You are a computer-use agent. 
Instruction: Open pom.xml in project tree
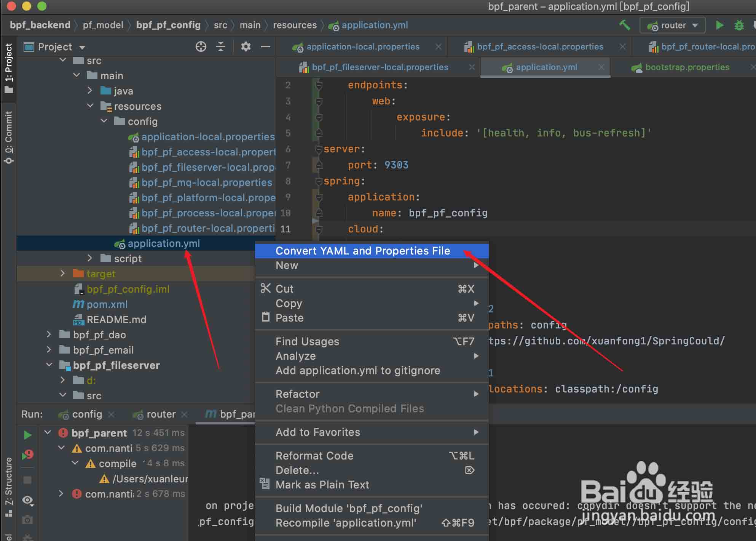[x=107, y=304]
